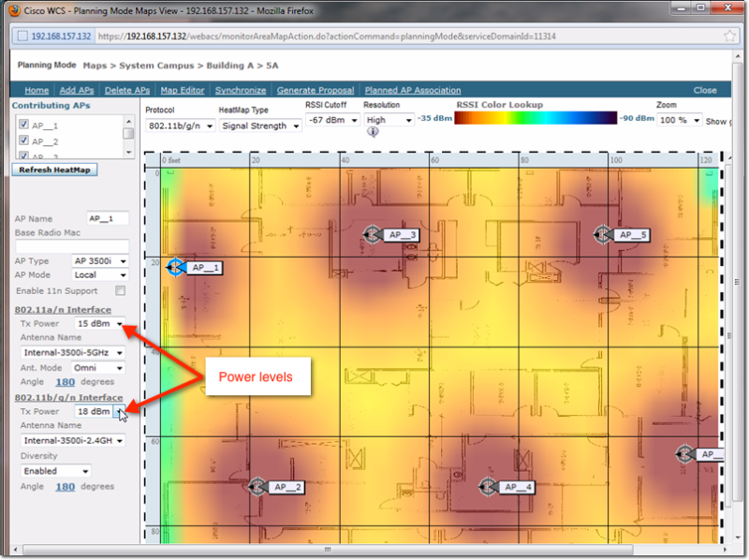Enable 11n Support checkbox
The width and height of the screenshot is (749, 560).
pyautogui.click(x=121, y=290)
